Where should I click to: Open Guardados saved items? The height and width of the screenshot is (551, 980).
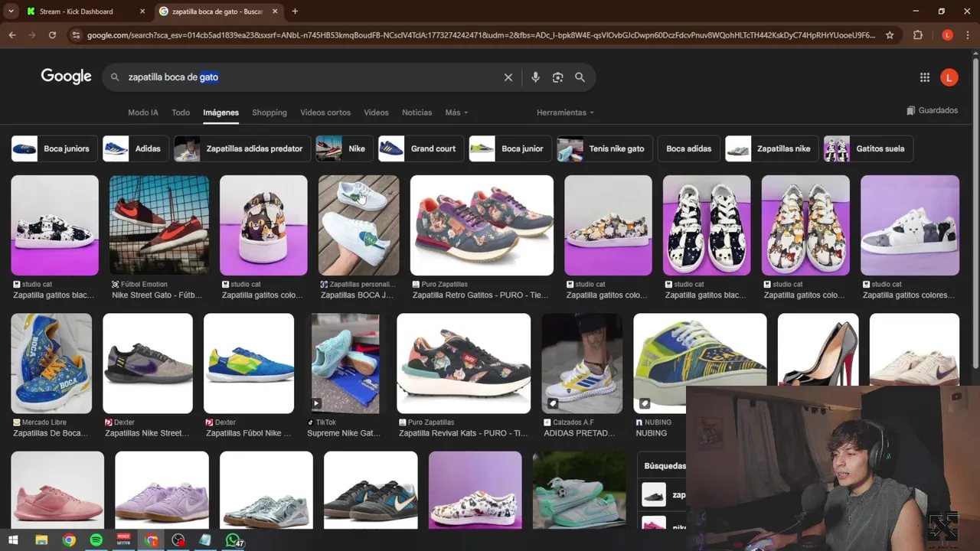tap(932, 110)
